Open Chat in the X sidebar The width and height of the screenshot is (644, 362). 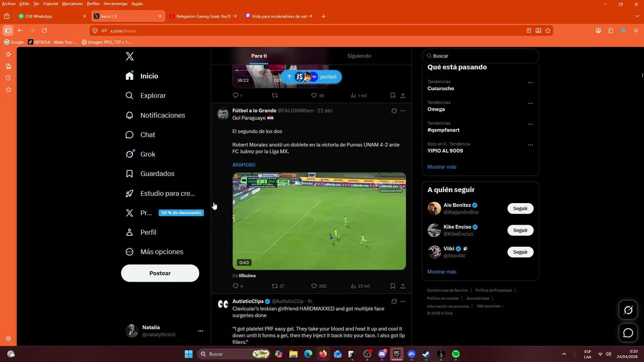tap(140, 135)
